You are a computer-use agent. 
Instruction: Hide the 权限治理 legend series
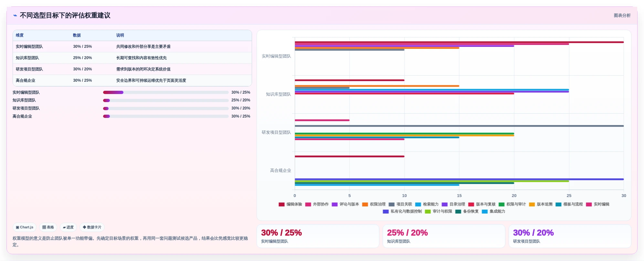[374, 204]
